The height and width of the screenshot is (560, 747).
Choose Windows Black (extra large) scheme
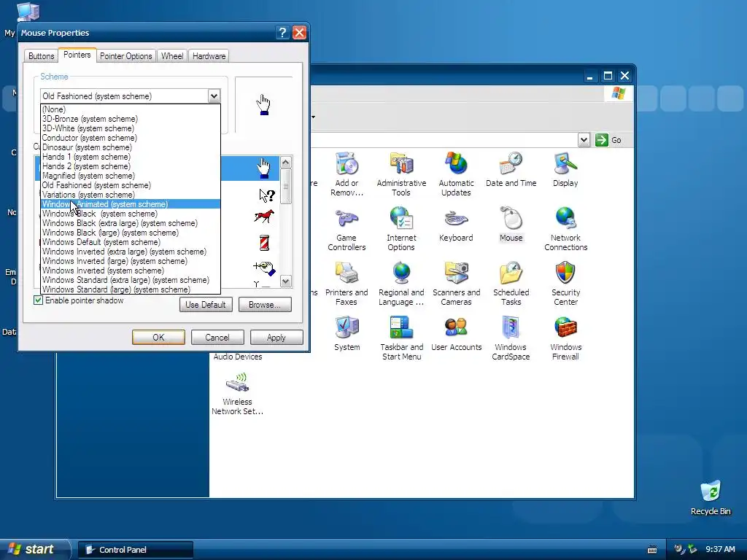130,223
